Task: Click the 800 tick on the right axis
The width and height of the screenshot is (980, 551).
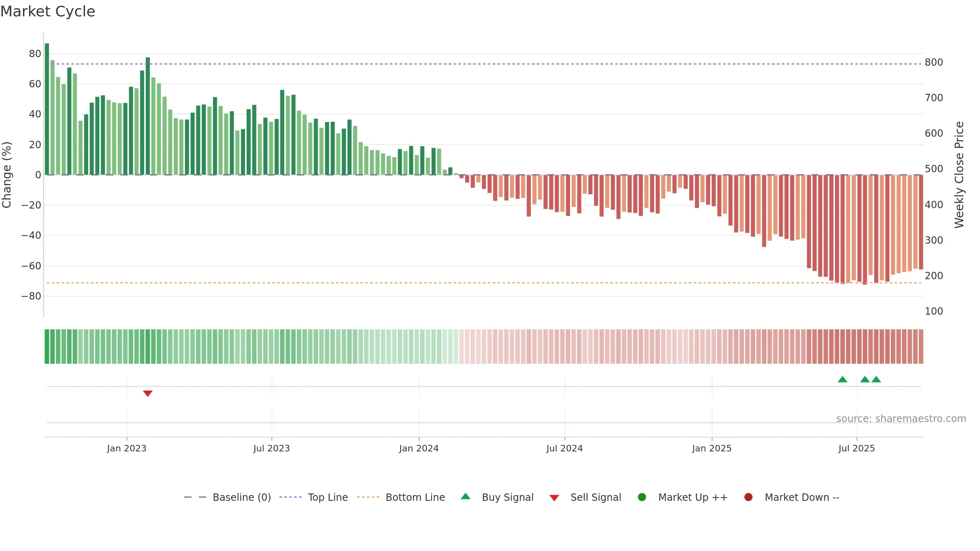Action: [x=934, y=62]
